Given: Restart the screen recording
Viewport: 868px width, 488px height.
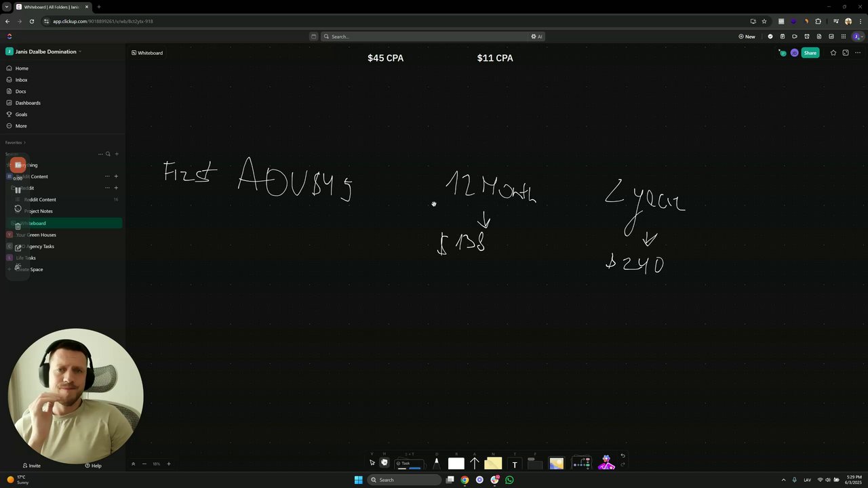Looking at the screenshot, I should 18,208.
